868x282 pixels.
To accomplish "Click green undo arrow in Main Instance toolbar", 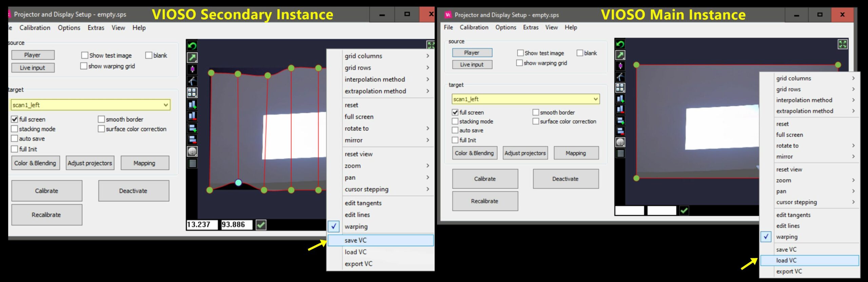I will tap(620, 44).
